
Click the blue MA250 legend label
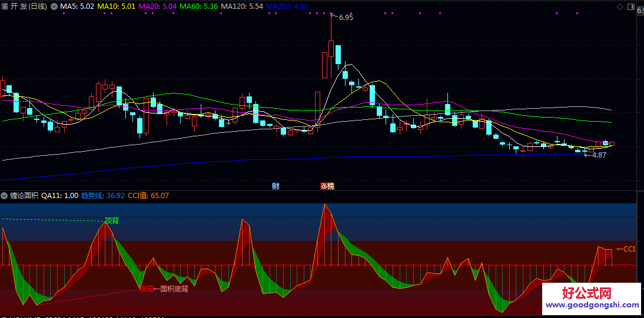click(x=287, y=6)
